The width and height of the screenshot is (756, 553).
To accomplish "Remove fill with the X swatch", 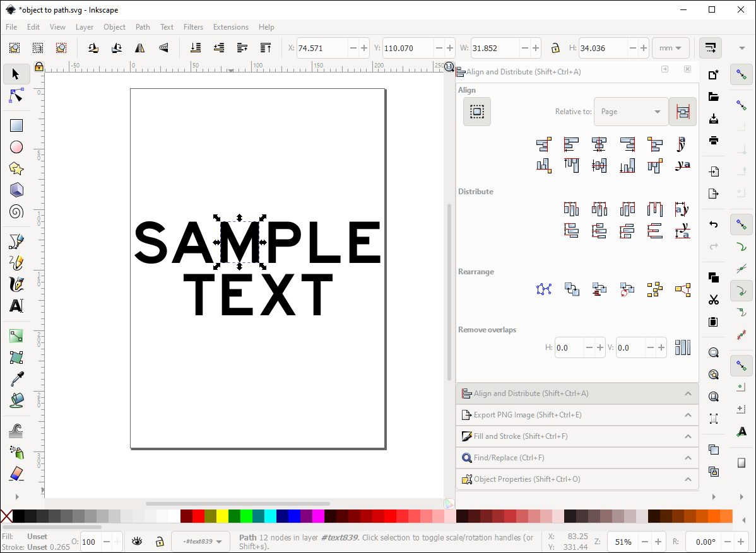I will click(6, 516).
